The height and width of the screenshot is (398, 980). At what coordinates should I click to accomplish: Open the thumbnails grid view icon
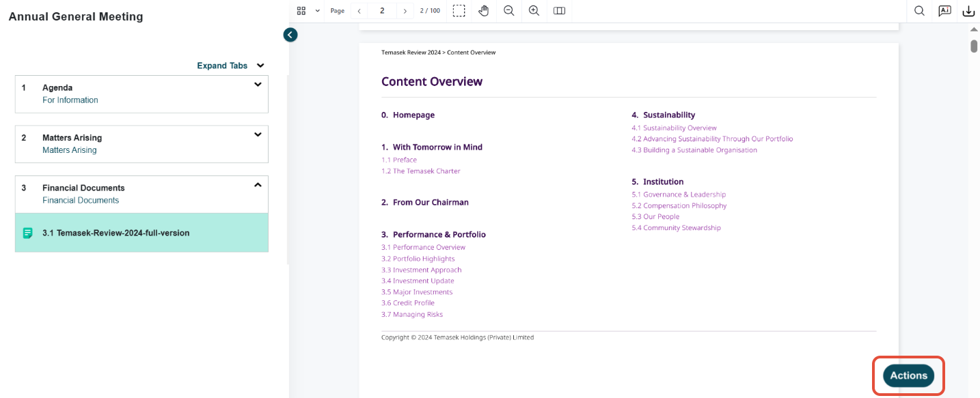(x=301, y=11)
